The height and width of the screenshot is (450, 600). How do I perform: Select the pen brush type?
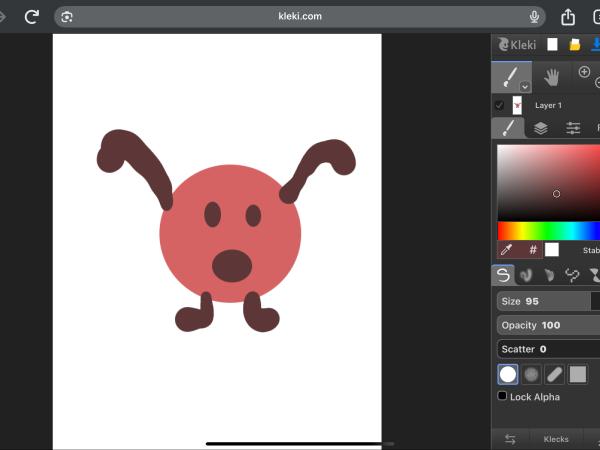(x=503, y=275)
